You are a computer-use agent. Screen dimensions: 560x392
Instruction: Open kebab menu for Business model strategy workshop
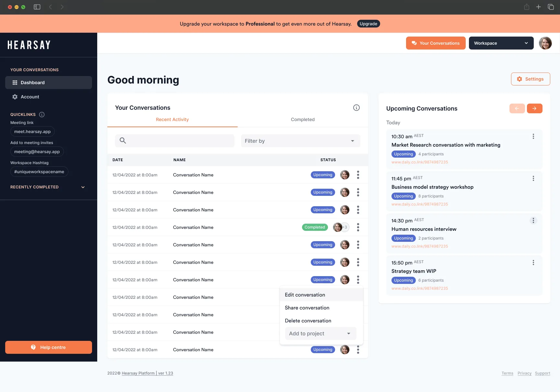(x=533, y=178)
